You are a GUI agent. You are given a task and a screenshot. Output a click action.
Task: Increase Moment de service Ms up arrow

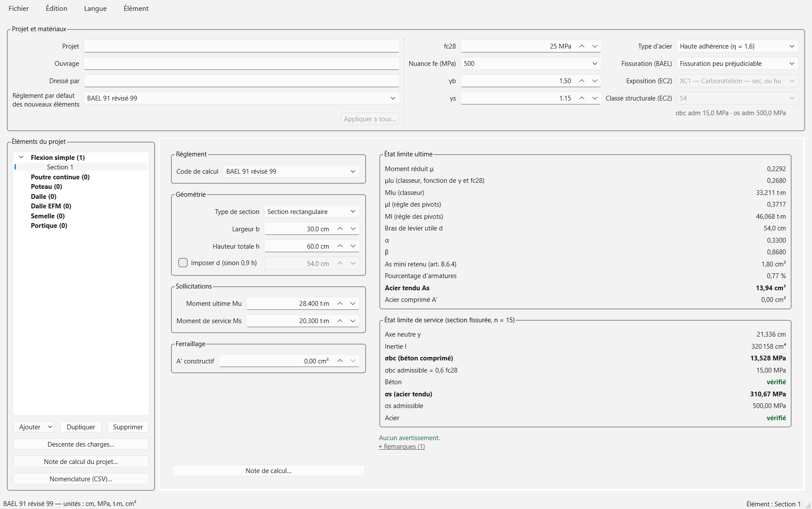coord(340,321)
